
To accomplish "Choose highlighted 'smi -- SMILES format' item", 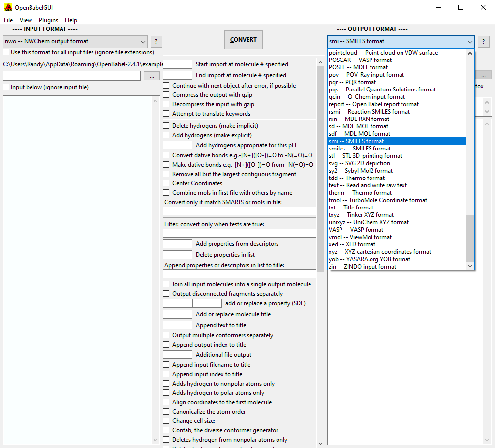I will click(397, 141).
